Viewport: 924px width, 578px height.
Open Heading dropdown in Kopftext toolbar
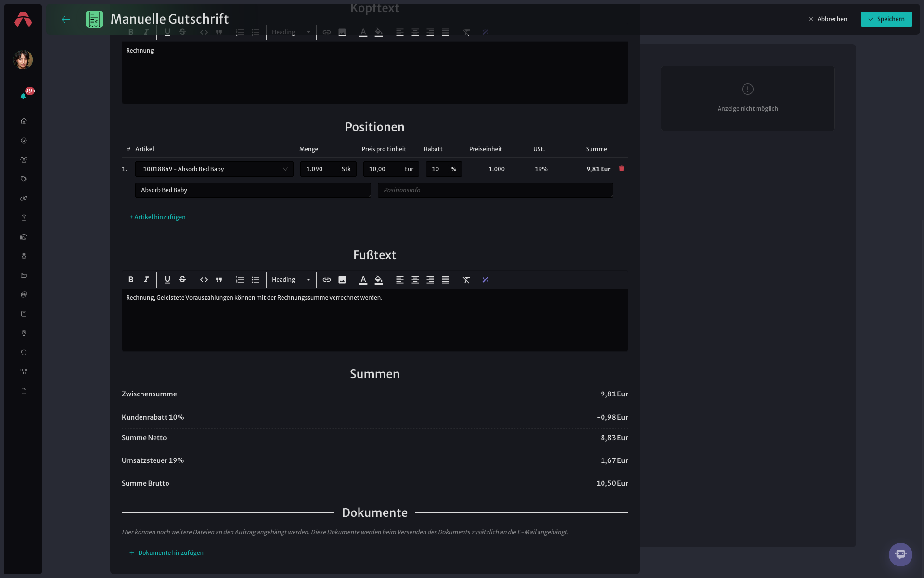click(291, 32)
